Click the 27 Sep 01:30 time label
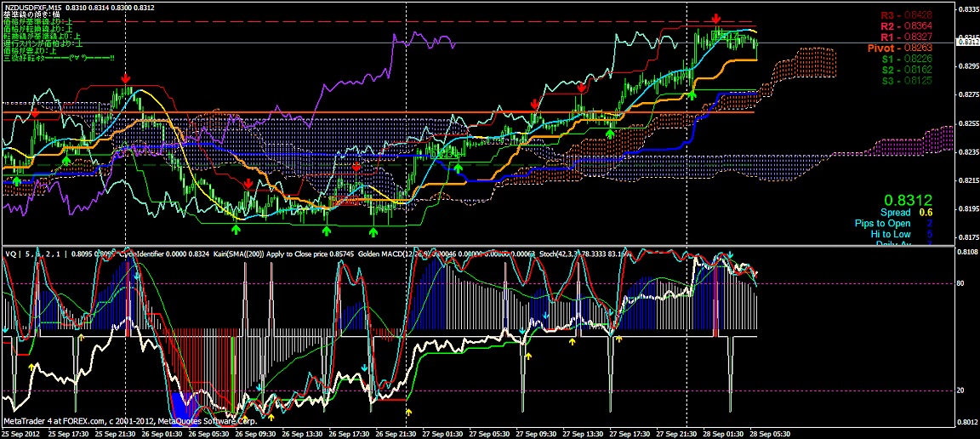The image size is (980, 439). coord(442,433)
